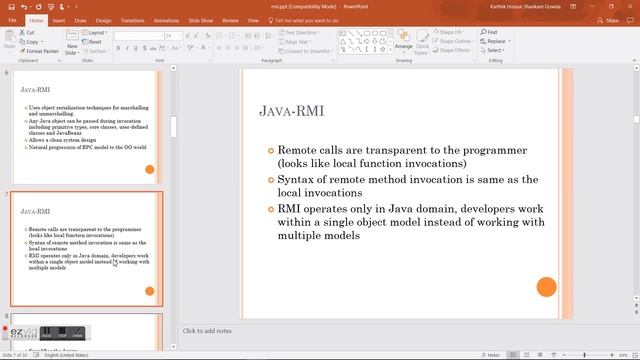Switch to the Insert tab
This screenshot has width=640, height=360.
click(59, 20)
